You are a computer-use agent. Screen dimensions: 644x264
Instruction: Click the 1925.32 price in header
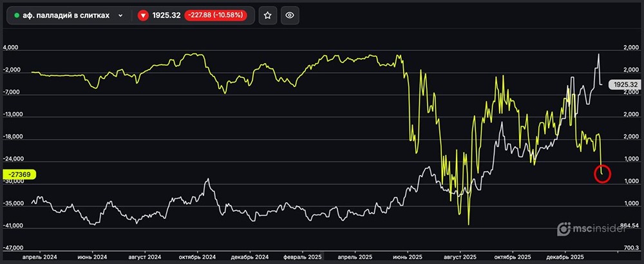coord(166,15)
